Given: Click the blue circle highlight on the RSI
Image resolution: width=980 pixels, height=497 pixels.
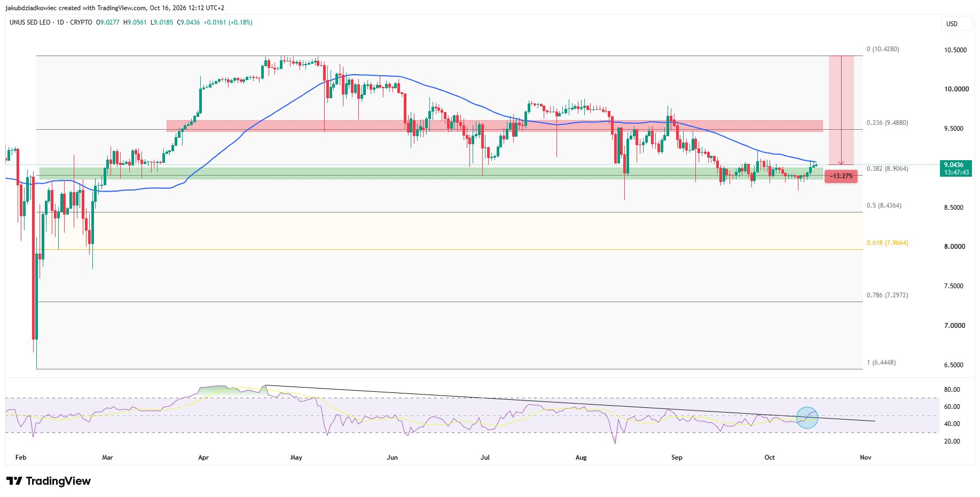Looking at the screenshot, I should tap(807, 417).
